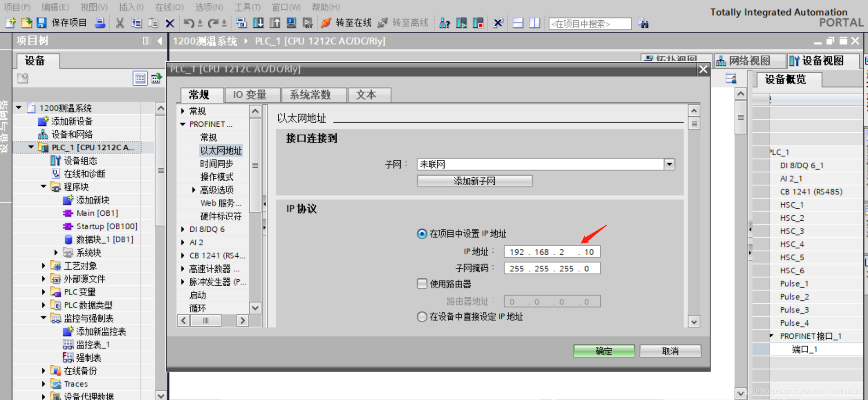Click the Copy toolbar icon
Viewport: 868px width, 400px height.
136,23
